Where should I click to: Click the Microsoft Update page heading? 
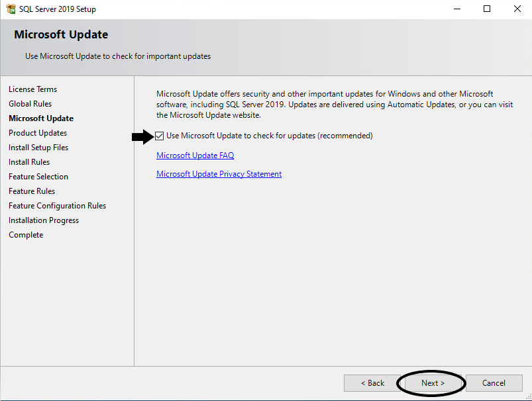(61, 34)
